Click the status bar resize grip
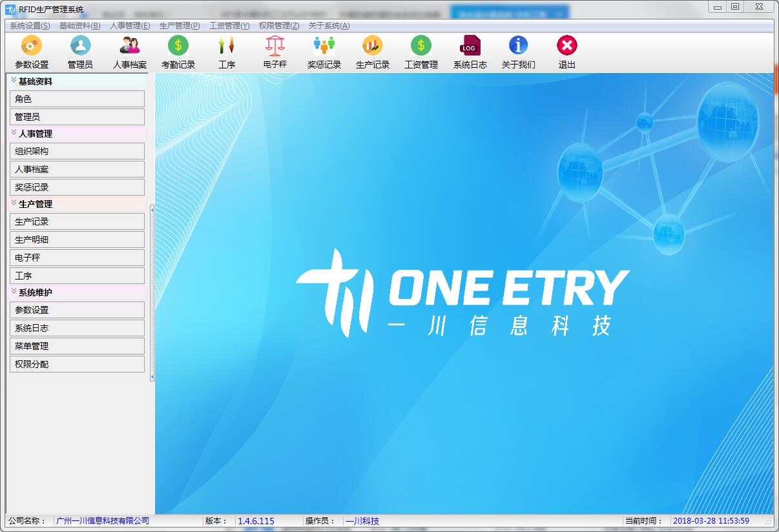Screen dimensions: 779x532 [x=768, y=522]
